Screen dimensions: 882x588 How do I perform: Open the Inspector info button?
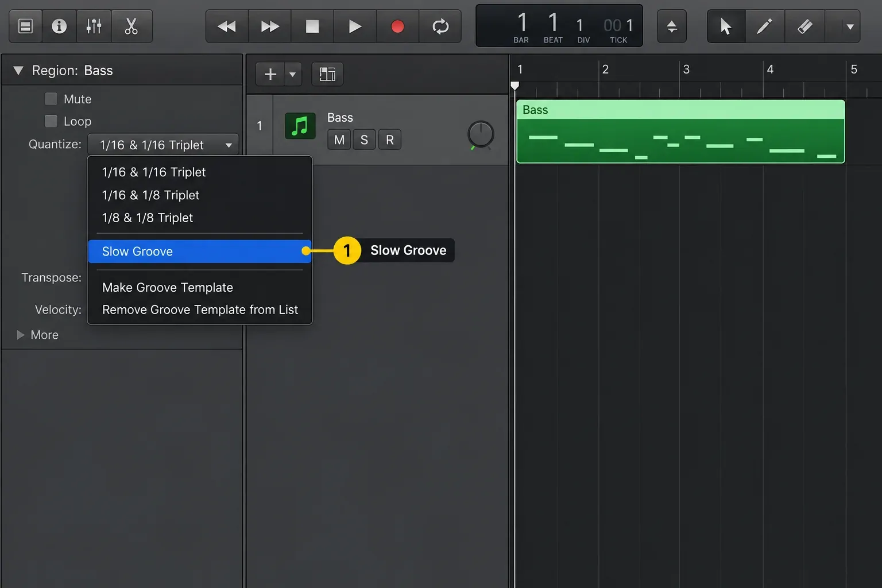(x=59, y=26)
